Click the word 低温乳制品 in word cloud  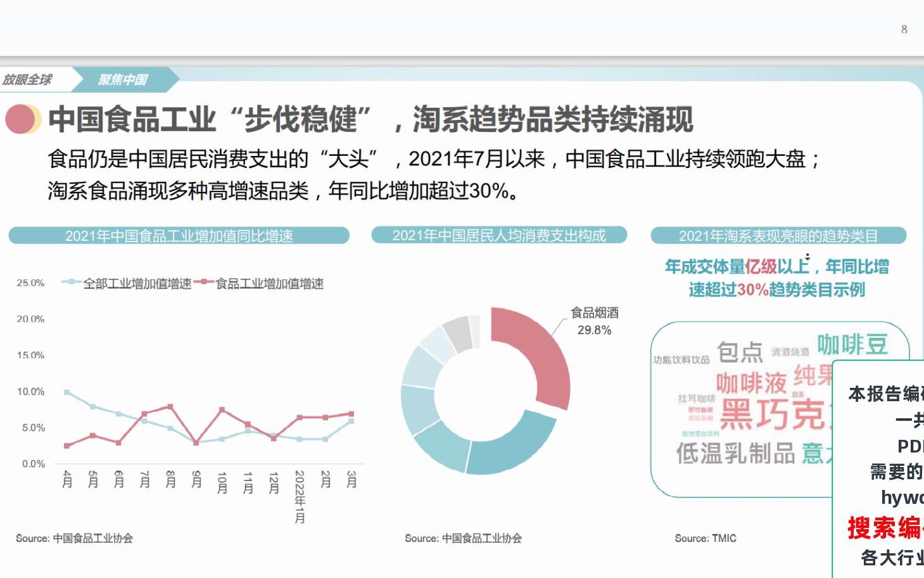(x=735, y=454)
